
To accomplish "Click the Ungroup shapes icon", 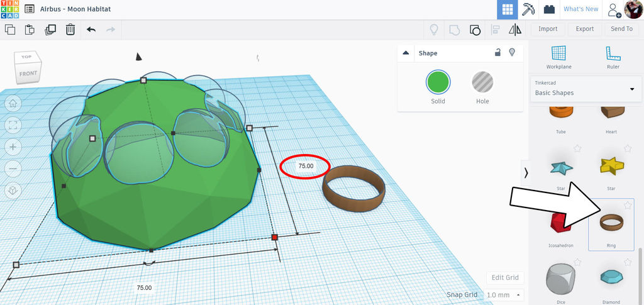I will (x=475, y=30).
